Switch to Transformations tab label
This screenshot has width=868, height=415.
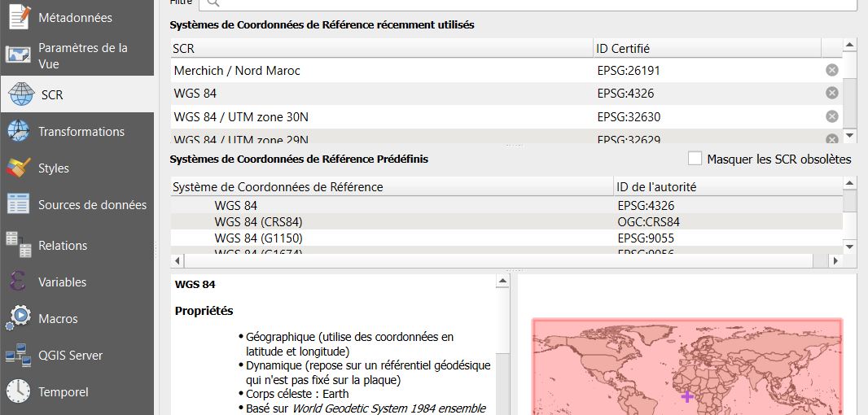tap(81, 132)
